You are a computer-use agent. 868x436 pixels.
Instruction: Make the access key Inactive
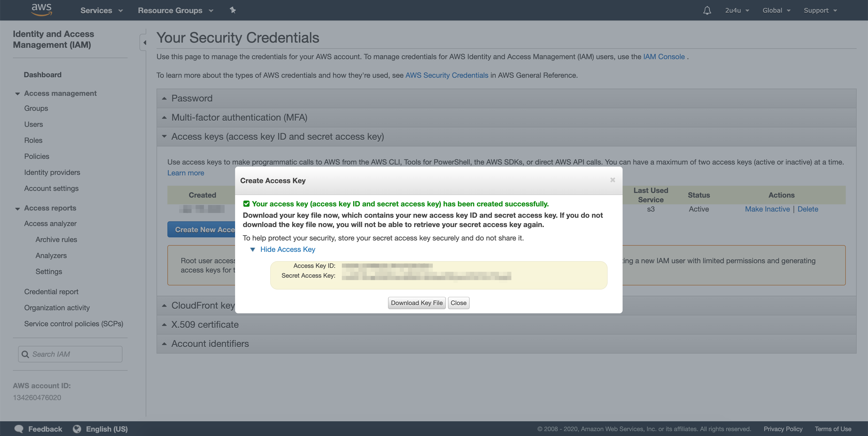(x=767, y=209)
